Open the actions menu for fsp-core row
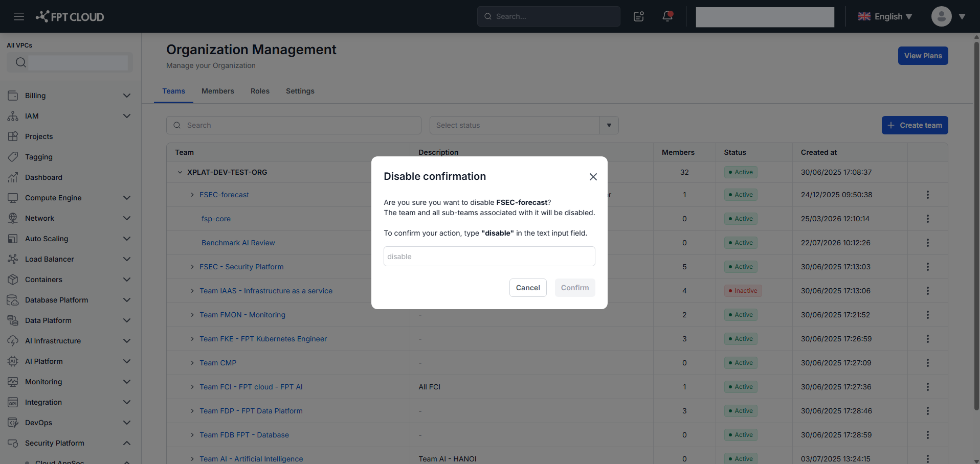980x464 pixels. [927, 219]
